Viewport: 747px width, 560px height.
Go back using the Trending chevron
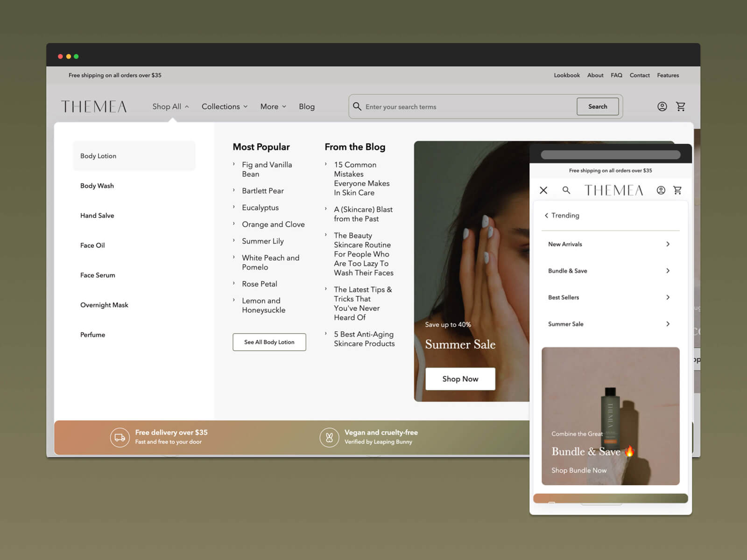(546, 216)
